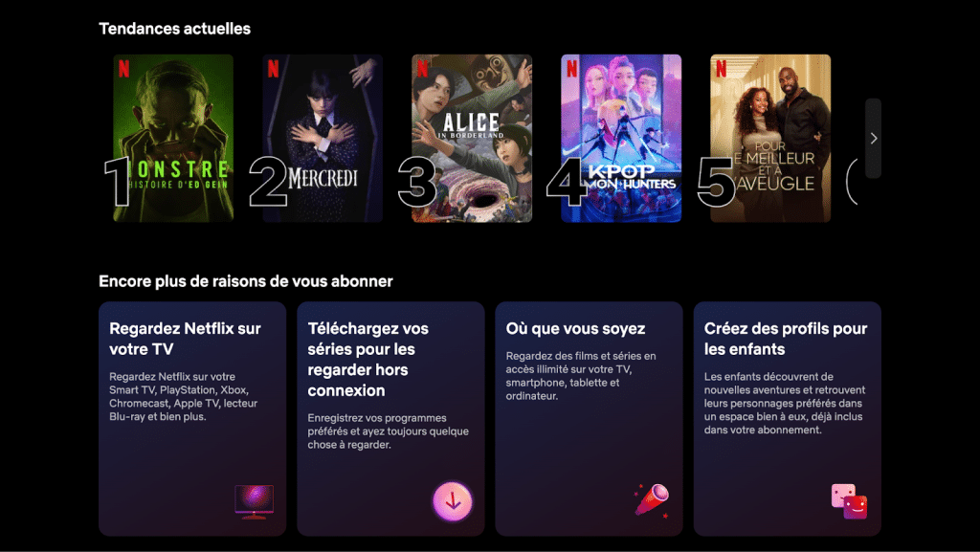The width and height of the screenshot is (980, 552).
Task: Click Créez des profils pour les enfants card
Action: pyautogui.click(x=788, y=418)
